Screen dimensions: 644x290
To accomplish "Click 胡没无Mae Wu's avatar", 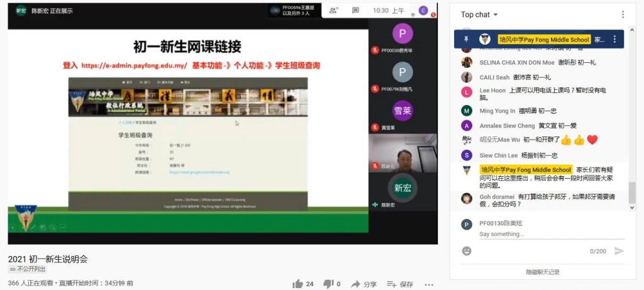I will pos(467,140).
